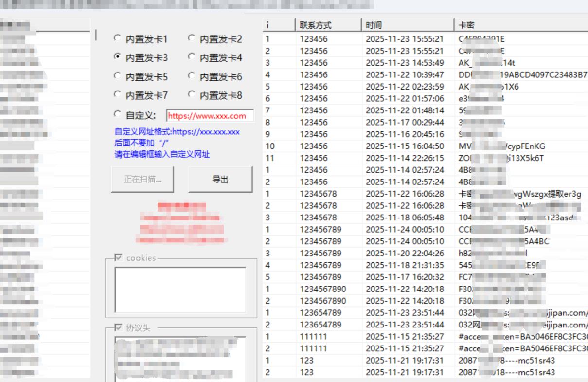The image size is (588, 382).
Task: Click inside the 协议头 text area
Action: [x=180, y=358]
